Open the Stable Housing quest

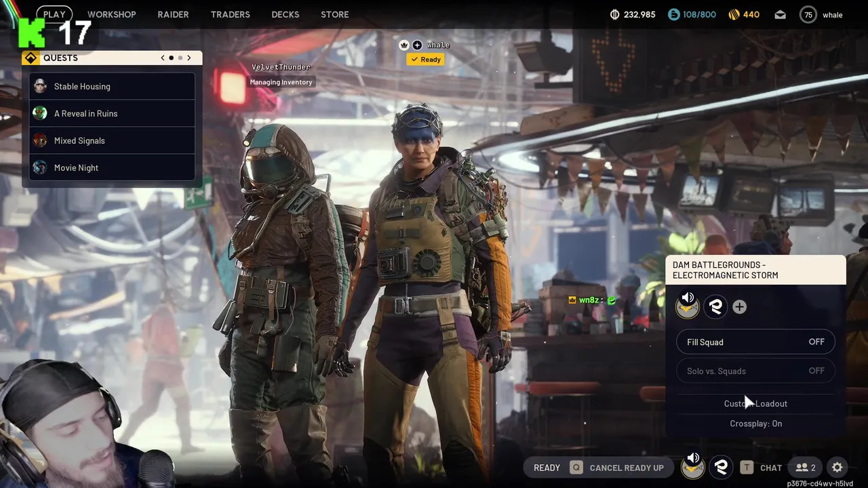point(112,86)
